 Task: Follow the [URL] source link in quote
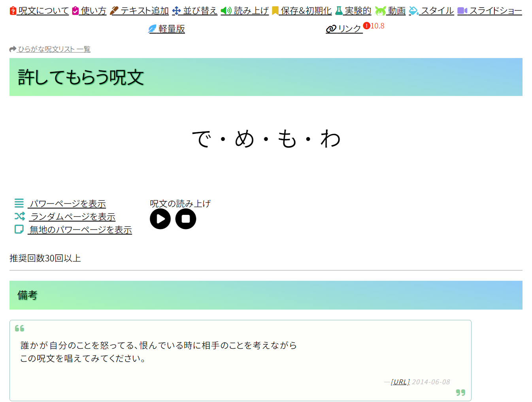(400, 382)
